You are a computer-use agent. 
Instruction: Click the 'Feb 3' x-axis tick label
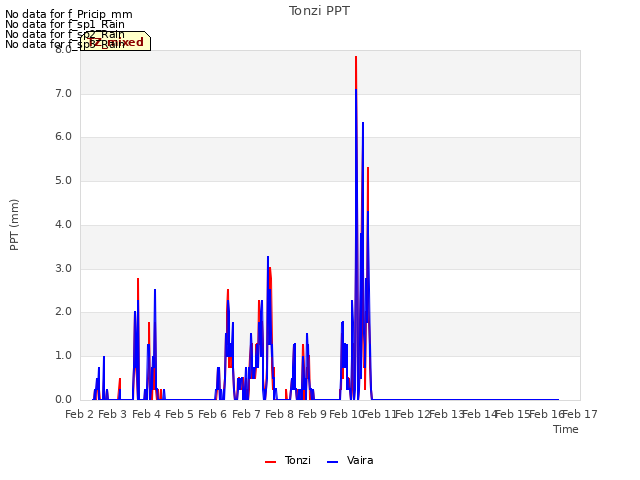click(x=113, y=414)
